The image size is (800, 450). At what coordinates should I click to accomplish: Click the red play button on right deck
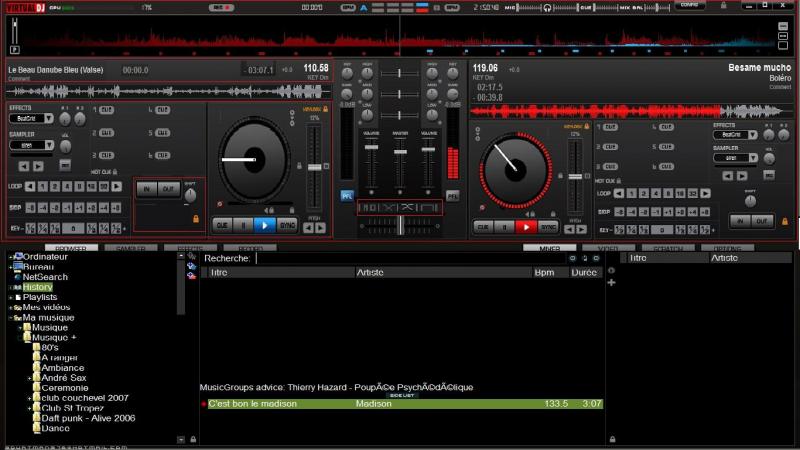(x=525, y=227)
